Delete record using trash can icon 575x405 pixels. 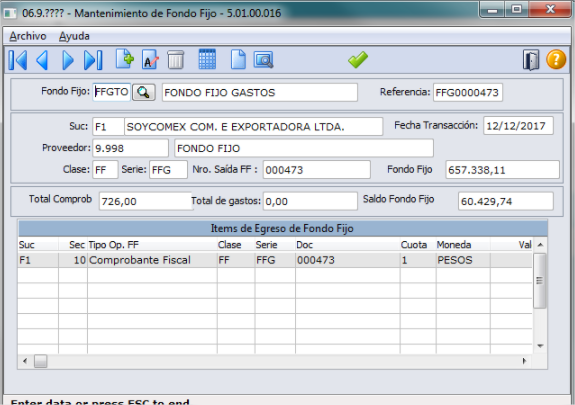[176, 59]
